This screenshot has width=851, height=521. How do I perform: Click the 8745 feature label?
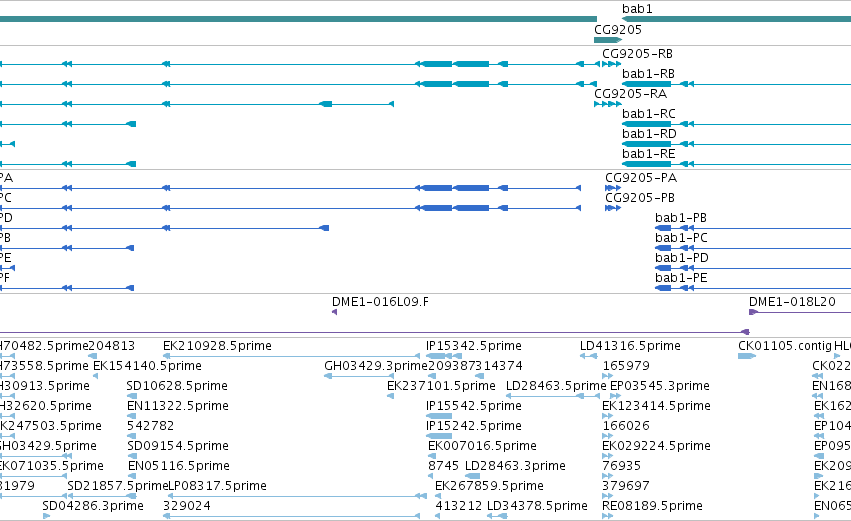pos(443,467)
